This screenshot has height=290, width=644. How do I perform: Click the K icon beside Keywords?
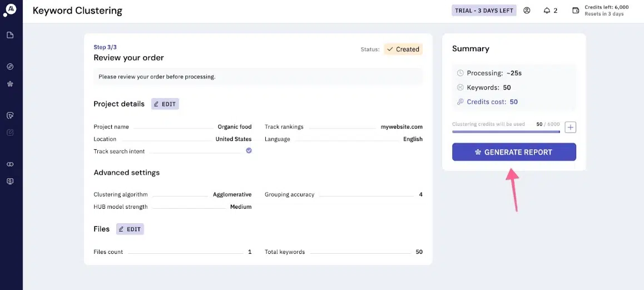click(460, 87)
